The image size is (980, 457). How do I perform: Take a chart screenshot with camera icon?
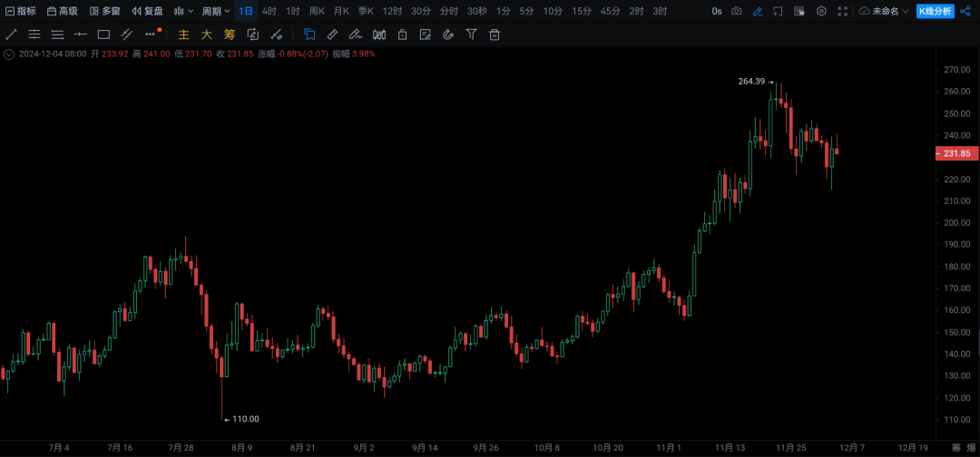point(737,11)
